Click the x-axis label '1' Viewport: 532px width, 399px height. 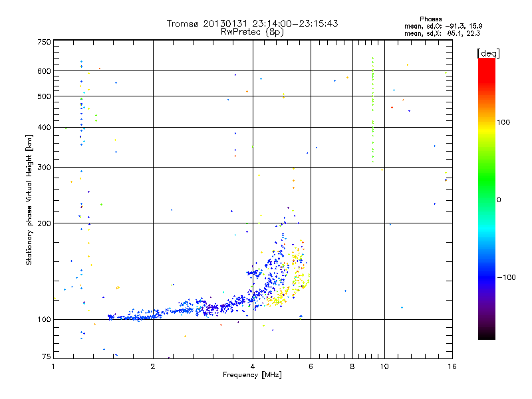pos(53,366)
